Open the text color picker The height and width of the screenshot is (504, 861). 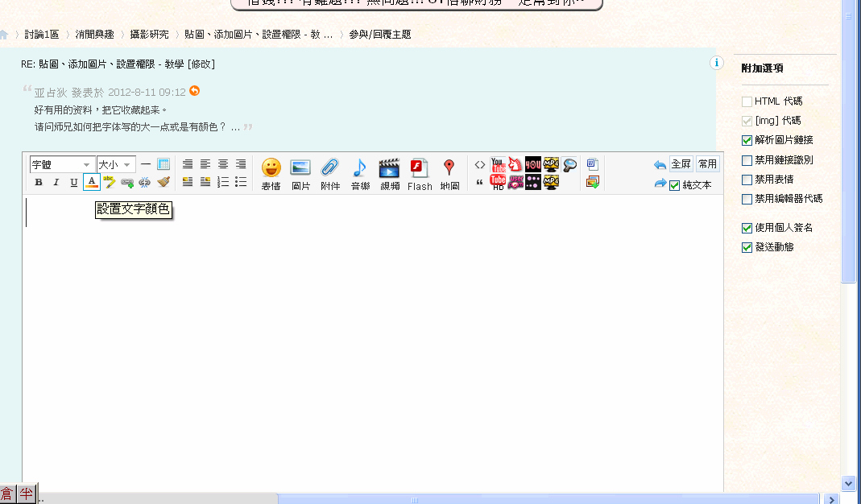[x=91, y=183]
